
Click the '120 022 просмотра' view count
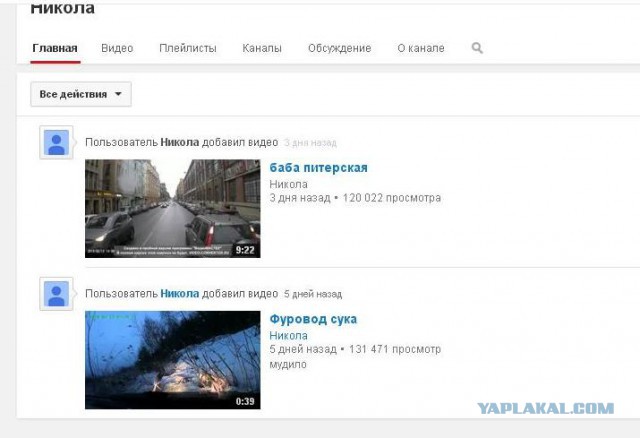coord(391,198)
